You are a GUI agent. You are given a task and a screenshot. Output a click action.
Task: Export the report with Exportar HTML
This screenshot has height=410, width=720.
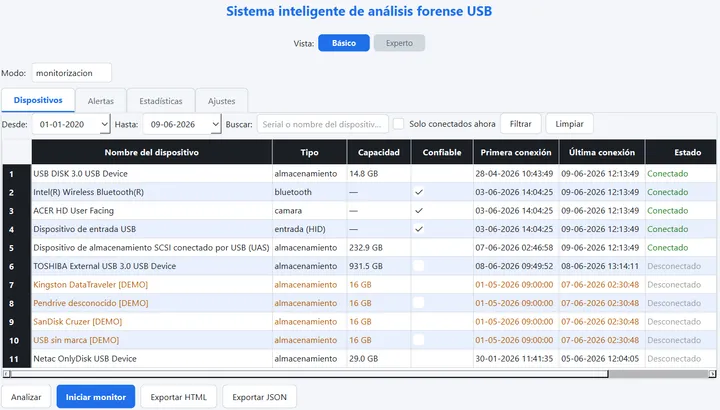(179, 397)
